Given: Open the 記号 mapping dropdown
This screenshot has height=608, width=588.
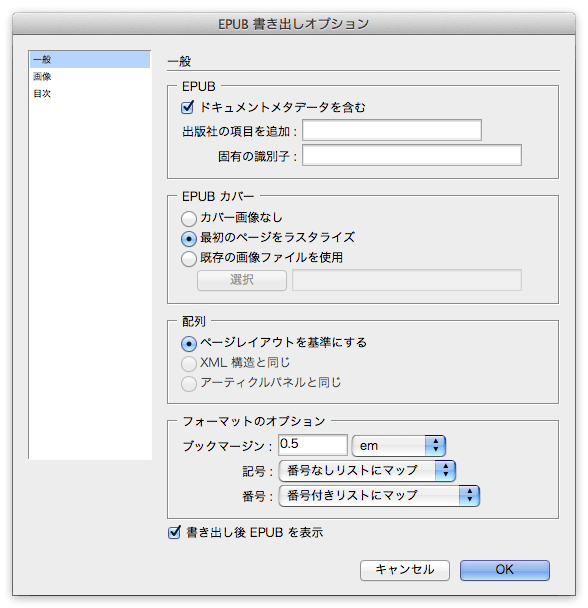Looking at the screenshot, I should pyautogui.click(x=367, y=471).
